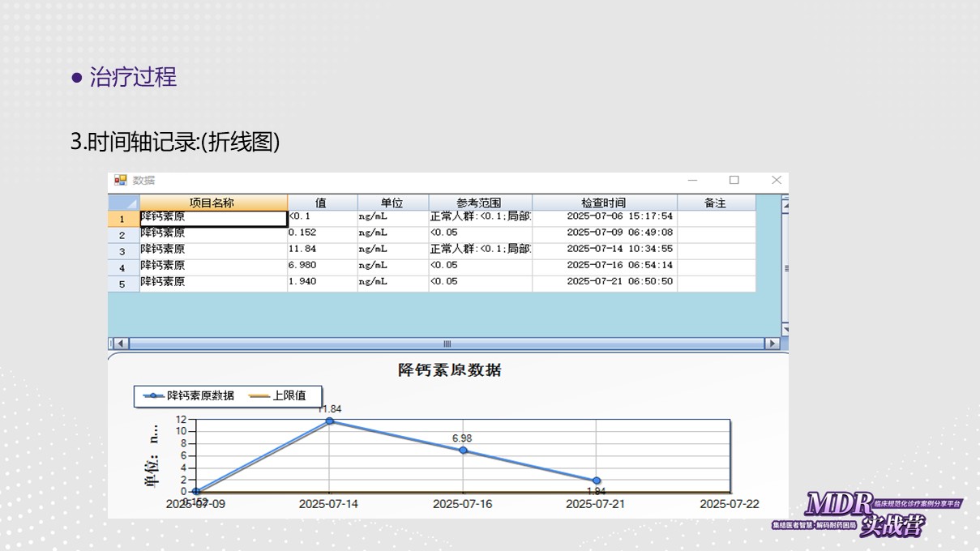Click the 项目名称 cell in row 1
Viewport: 980px width, 551px height.
pyautogui.click(x=213, y=218)
